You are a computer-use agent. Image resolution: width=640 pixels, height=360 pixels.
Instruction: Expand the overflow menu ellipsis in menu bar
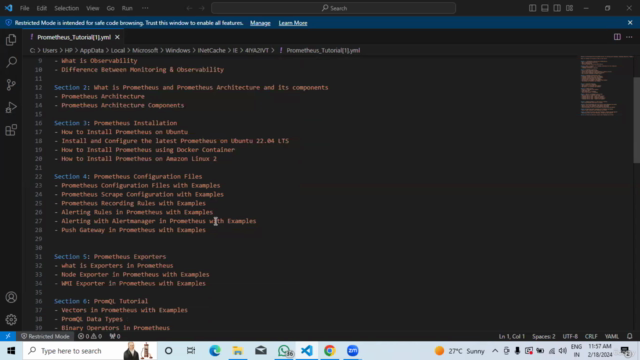[x=145, y=8]
